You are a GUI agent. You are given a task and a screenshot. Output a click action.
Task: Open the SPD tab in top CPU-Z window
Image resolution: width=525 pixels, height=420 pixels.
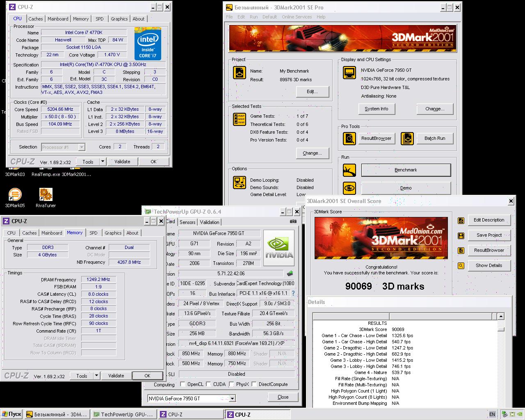point(100,19)
